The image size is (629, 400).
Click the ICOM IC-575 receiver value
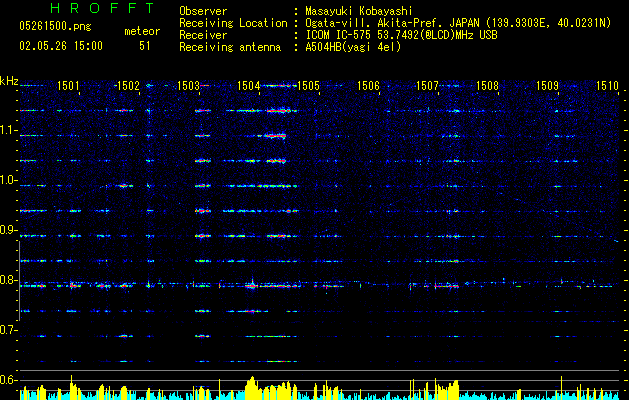(401, 35)
